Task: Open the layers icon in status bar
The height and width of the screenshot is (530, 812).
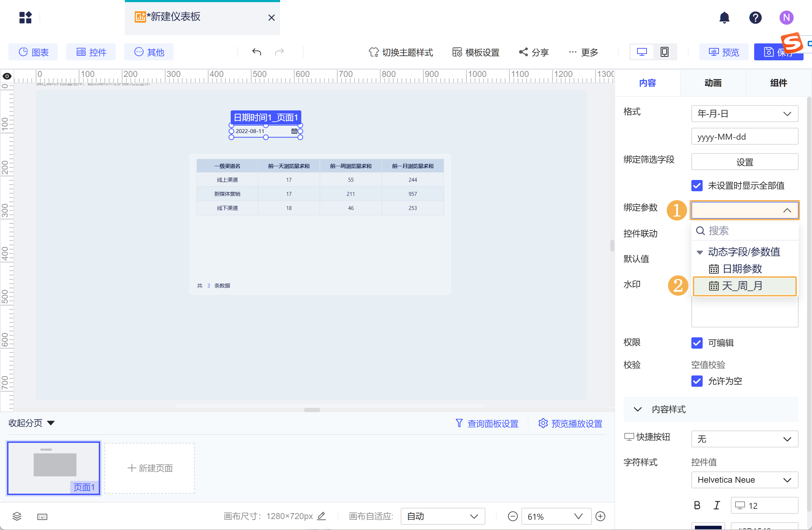Action: [x=17, y=516]
